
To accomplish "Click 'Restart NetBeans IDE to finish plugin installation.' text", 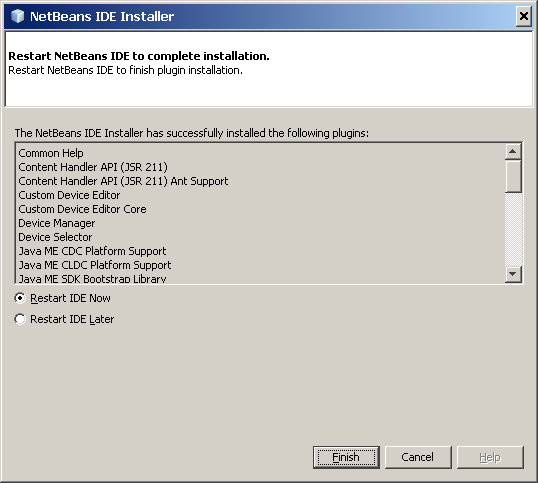I will pyautogui.click(x=125, y=70).
